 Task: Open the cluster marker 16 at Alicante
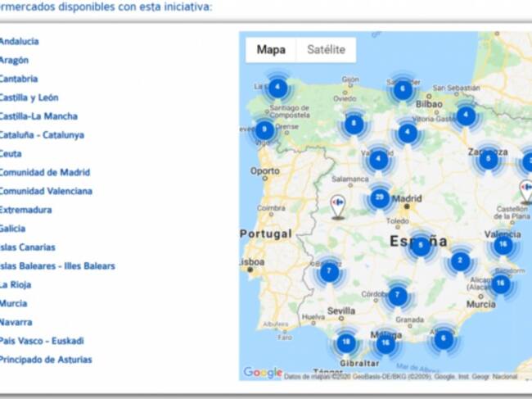[500, 283]
